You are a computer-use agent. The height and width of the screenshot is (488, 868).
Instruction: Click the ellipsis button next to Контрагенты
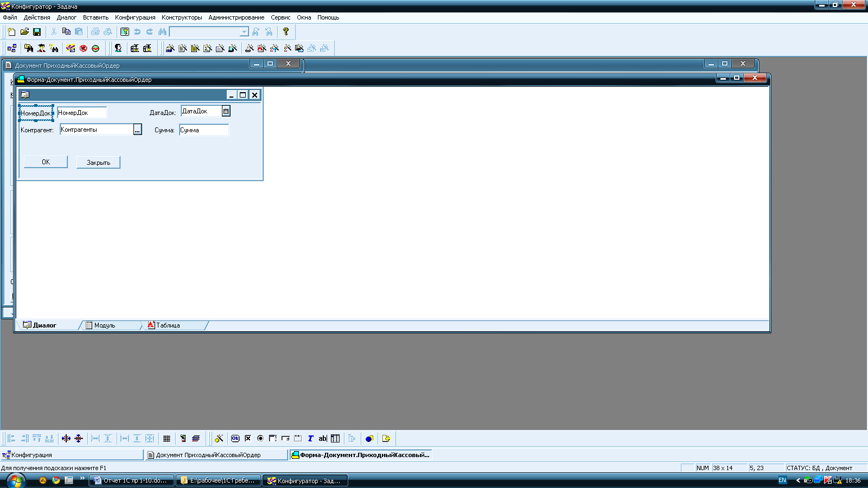coord(137,130)
